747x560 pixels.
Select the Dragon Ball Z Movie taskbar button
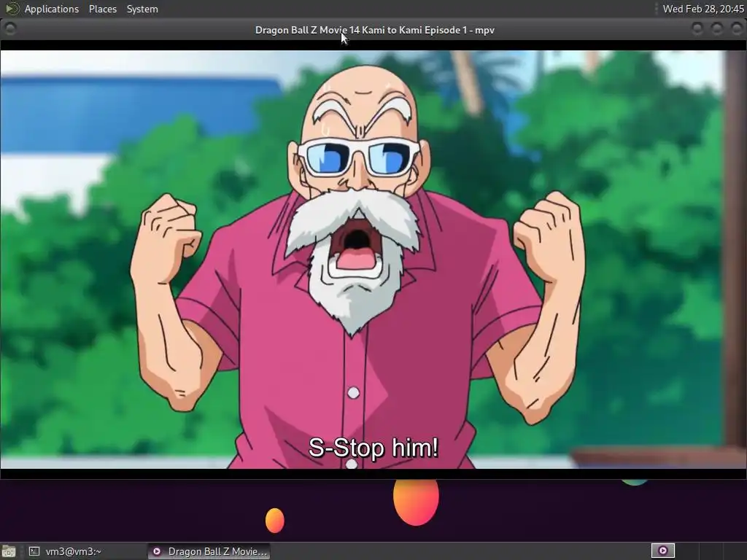tap(209, 551)
